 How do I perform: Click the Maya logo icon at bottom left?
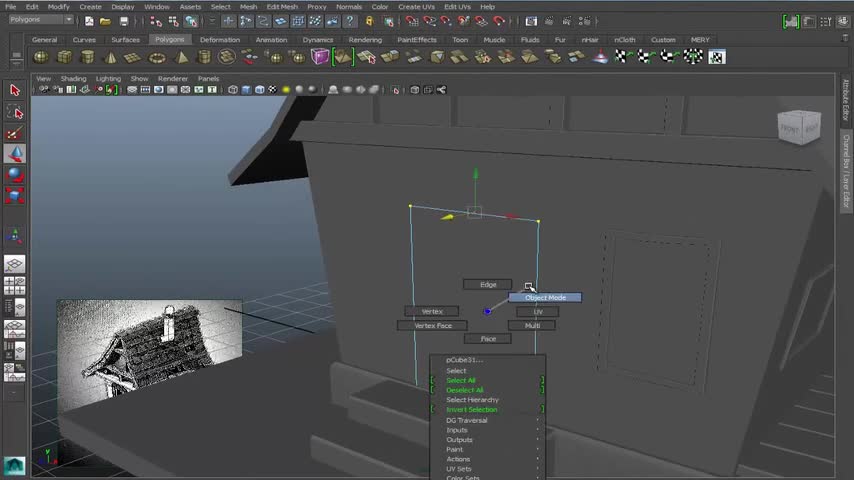14,465
